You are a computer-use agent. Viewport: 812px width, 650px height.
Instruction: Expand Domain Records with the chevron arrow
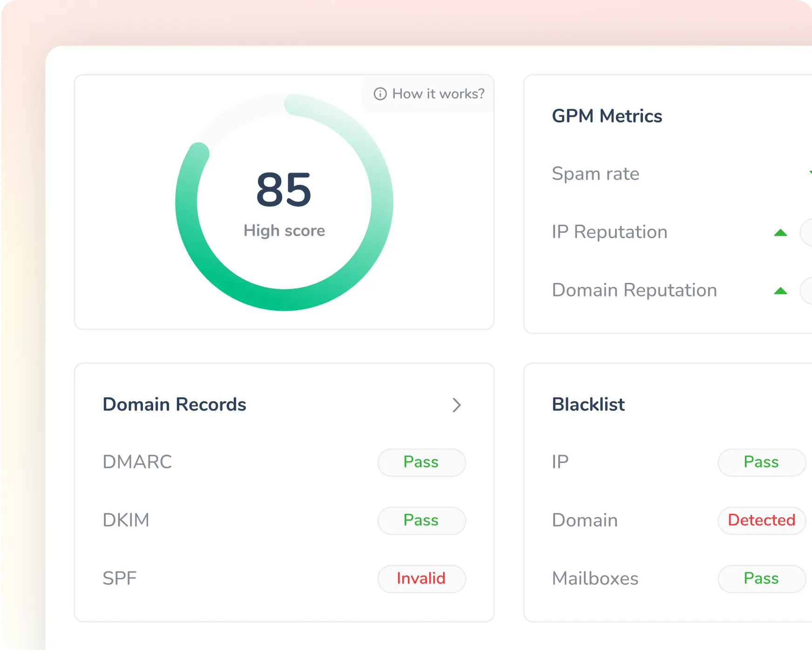click(456, 405)
